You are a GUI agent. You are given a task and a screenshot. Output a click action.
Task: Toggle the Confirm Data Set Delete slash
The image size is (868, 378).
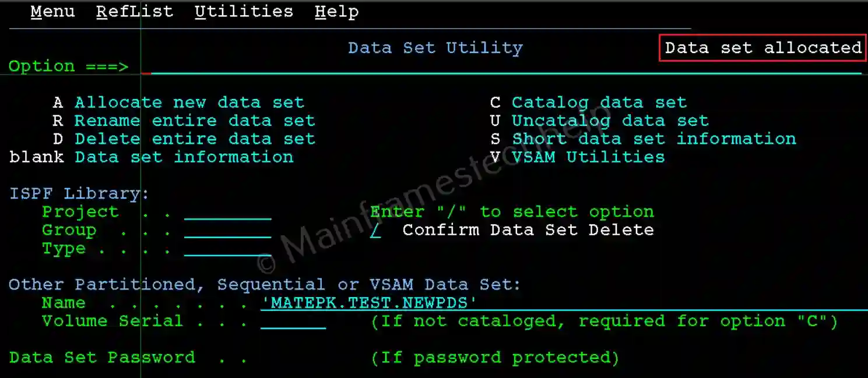pos(376,230)
